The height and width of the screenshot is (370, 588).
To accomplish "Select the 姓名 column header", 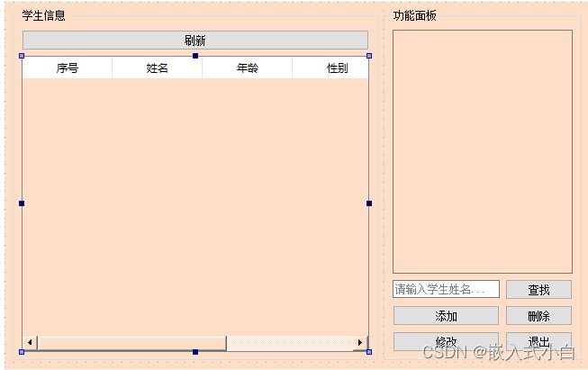I will click(157, 68).
